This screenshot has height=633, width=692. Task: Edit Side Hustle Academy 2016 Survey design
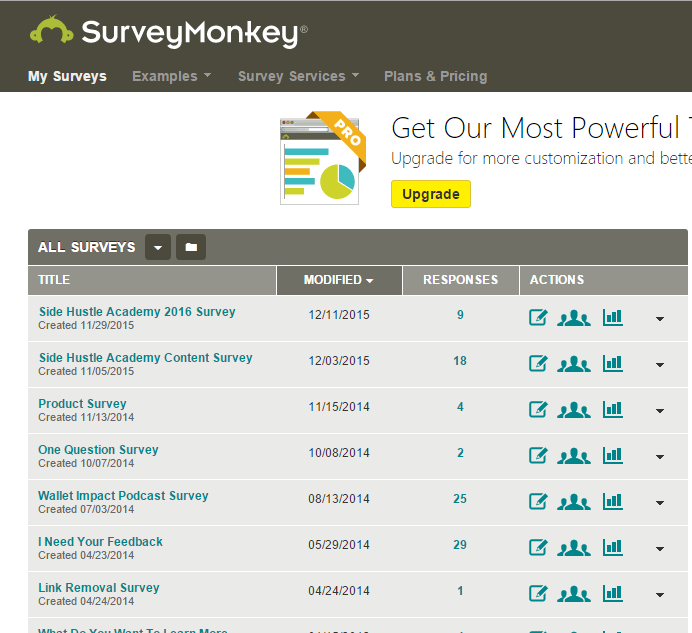click(538, 317)
